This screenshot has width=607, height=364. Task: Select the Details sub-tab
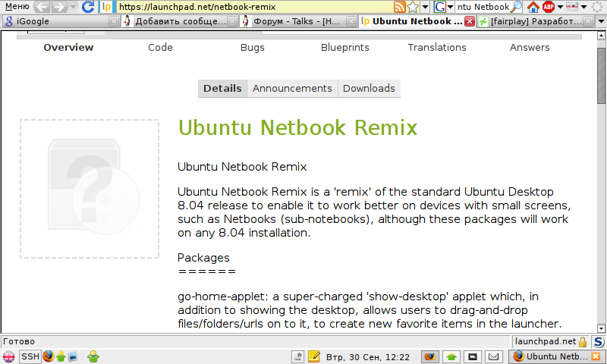(x=222, y=89)
